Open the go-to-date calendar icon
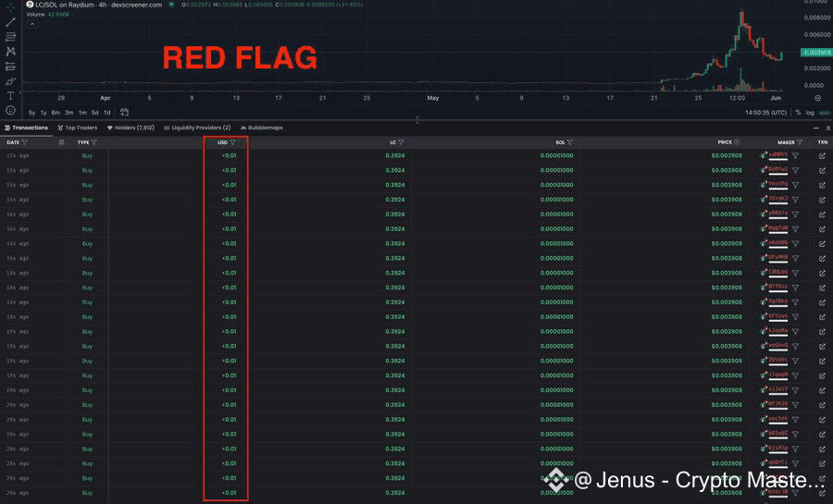 124,112
